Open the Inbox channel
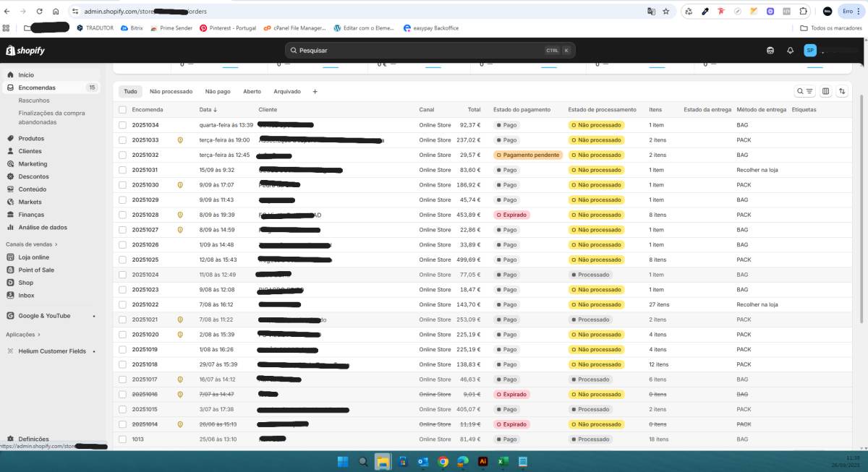This screenshot has height=472, width=868. tap(26, 295)
